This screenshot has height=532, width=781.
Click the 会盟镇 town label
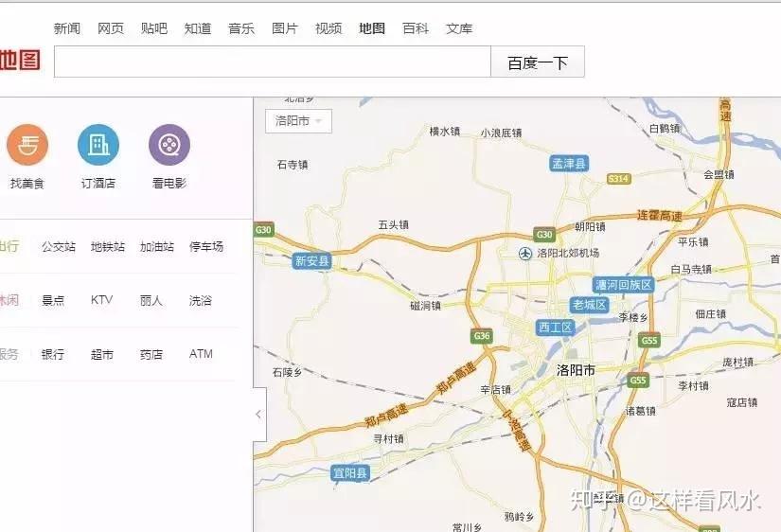(719, 174)
